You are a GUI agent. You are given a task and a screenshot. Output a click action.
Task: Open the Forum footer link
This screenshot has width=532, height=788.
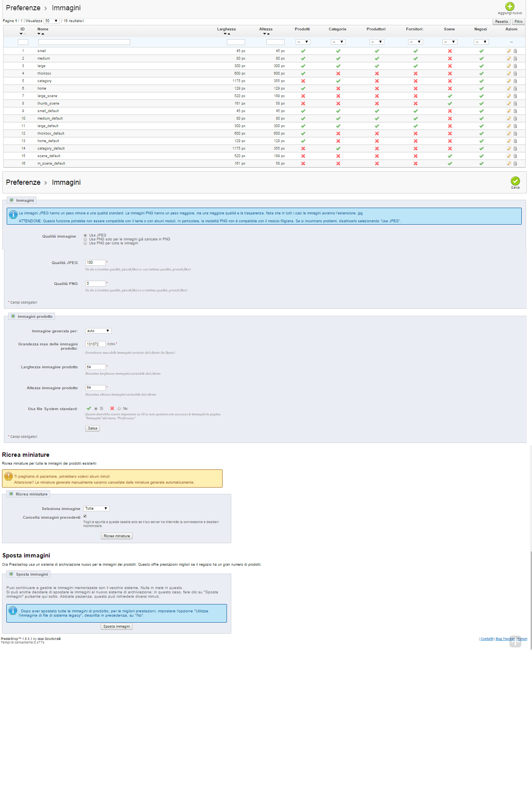coord(522,639)
